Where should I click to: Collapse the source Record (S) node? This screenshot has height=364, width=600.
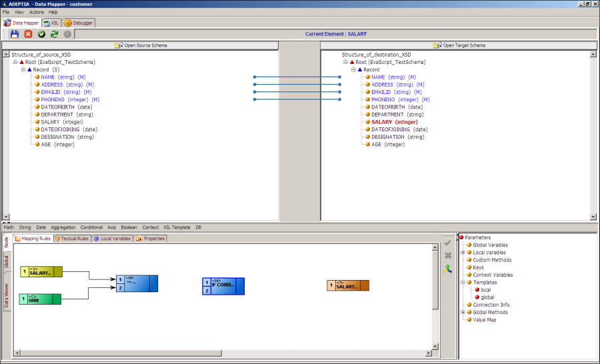tap(23, 69)
